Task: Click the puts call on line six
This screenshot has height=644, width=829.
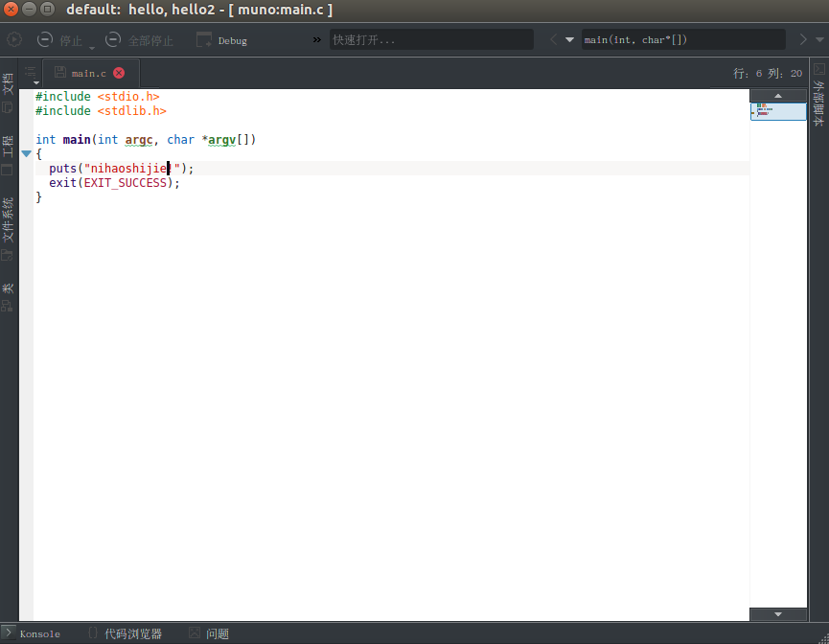Action: 63,168
